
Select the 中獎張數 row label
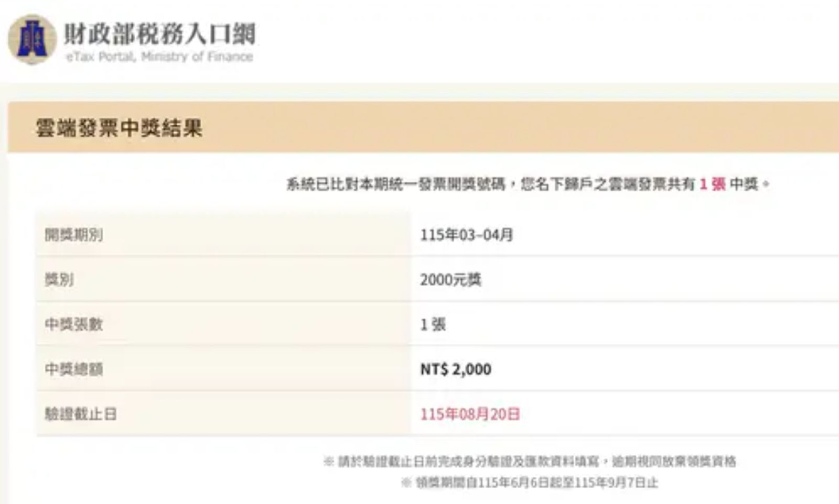click(x=74, y=324)
